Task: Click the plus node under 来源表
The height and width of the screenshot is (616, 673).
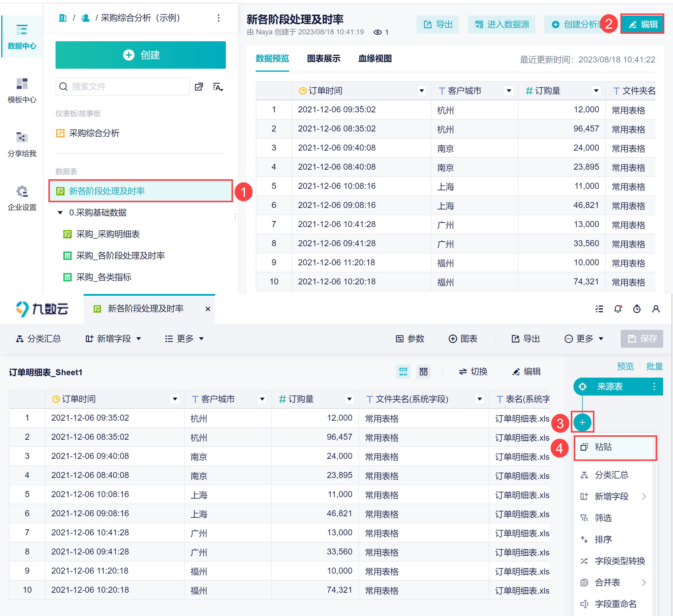Action: point(582,422)
